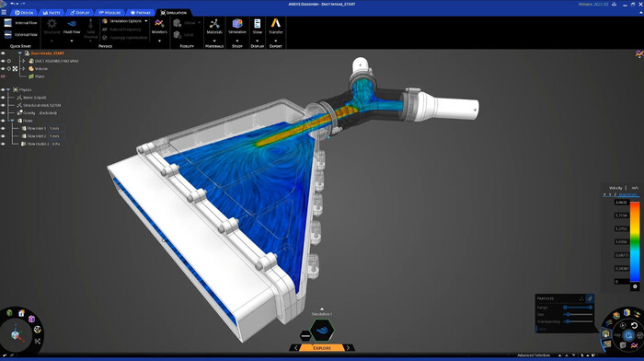Select the Internal Flow quick start icon
This screenshot has height=361, width=644.
(x=7, y=23)
